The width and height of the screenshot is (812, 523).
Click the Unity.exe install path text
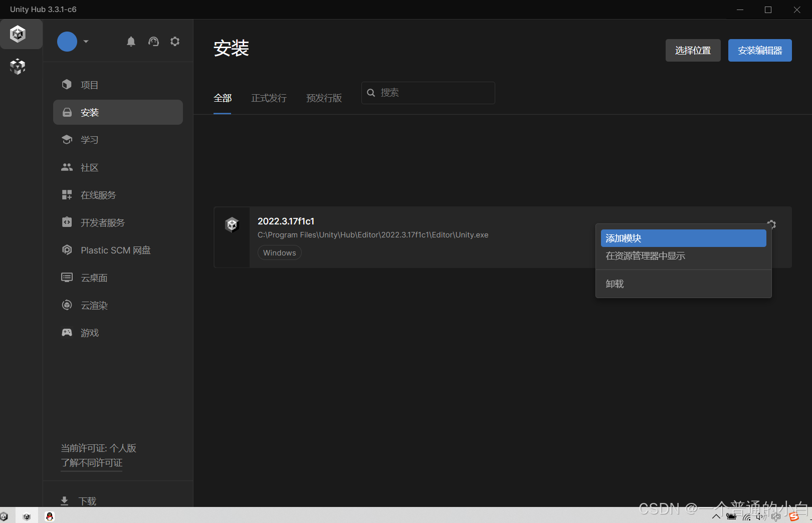pyautogui.click(x=373, y=235)
